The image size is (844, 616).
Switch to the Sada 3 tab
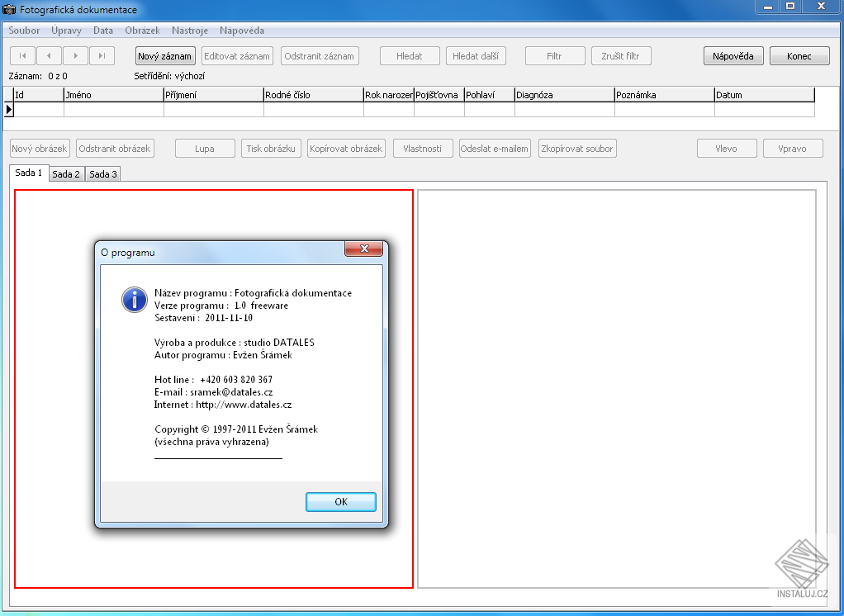click(x=102, y=174)
